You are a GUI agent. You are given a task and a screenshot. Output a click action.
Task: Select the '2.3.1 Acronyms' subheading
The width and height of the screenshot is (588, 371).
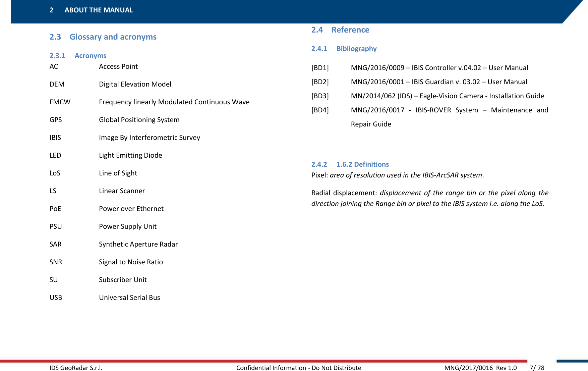point(78,56)
